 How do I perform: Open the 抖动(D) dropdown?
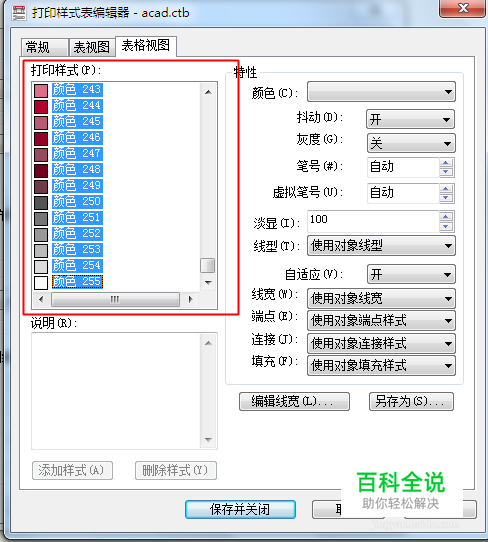[x=411, y=120]
